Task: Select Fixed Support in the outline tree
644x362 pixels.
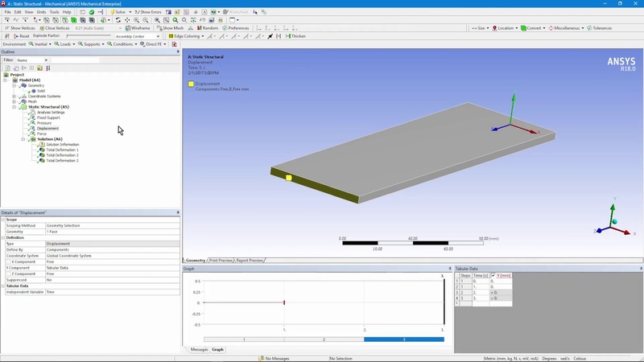Action: (48, 117)
